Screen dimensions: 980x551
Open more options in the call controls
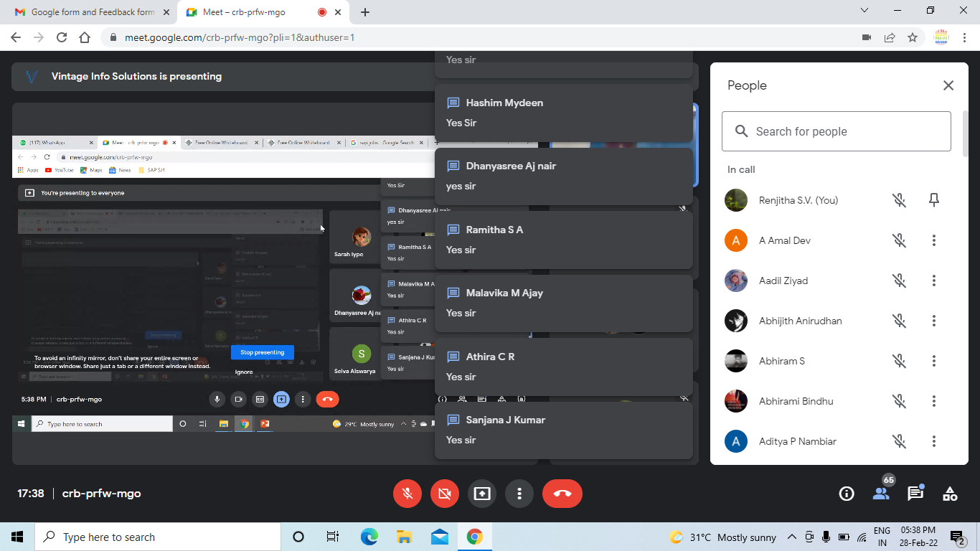[519, 494]
